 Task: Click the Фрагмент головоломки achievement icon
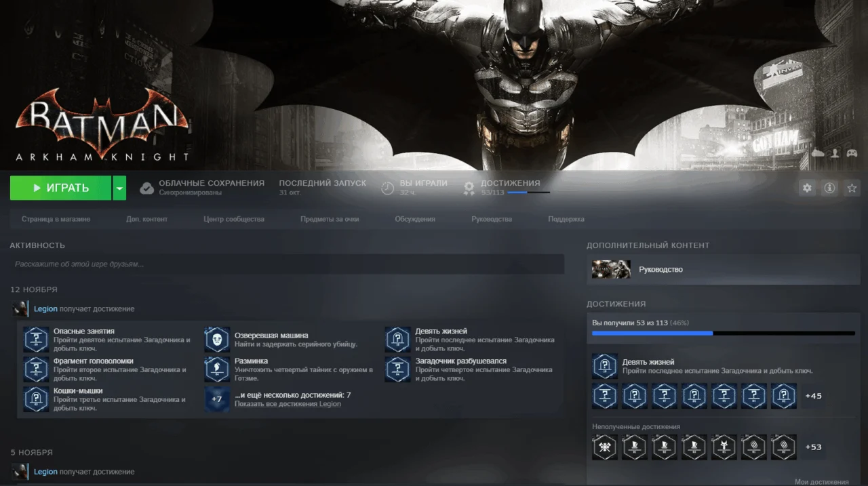point(36,369)
